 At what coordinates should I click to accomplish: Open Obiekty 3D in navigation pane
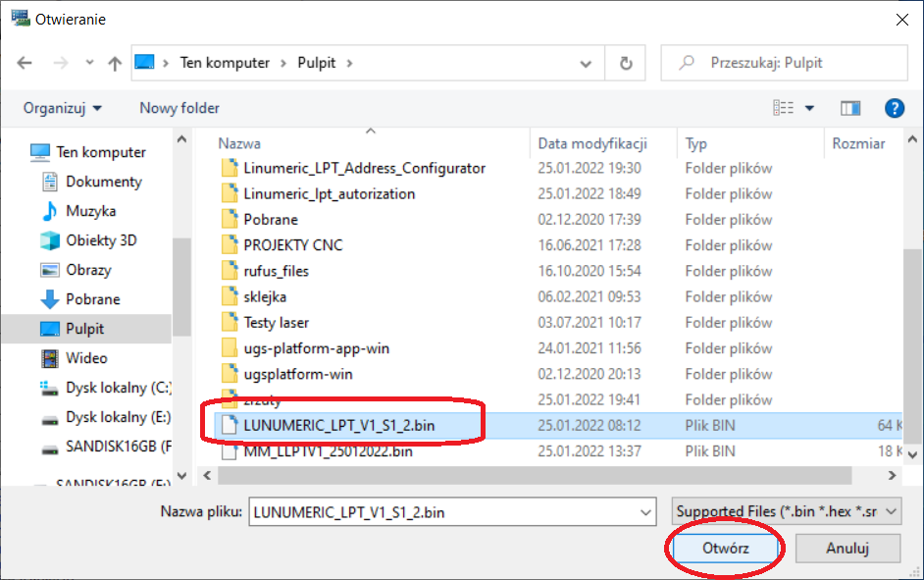coord(101,240)
